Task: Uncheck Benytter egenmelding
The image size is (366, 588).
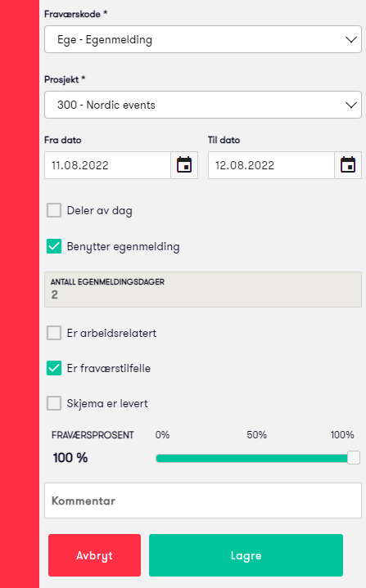Action: (54, 246)
